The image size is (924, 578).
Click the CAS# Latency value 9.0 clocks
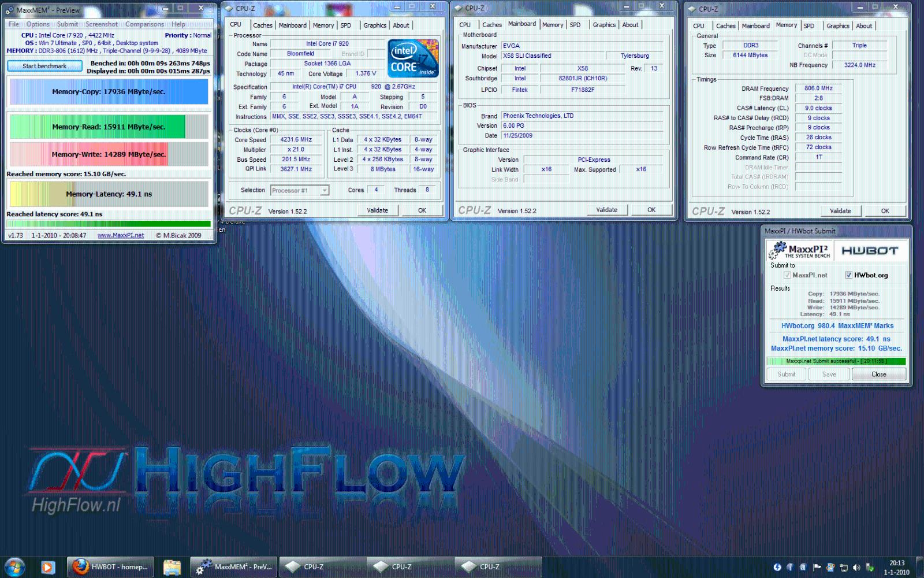pos(818,108)
